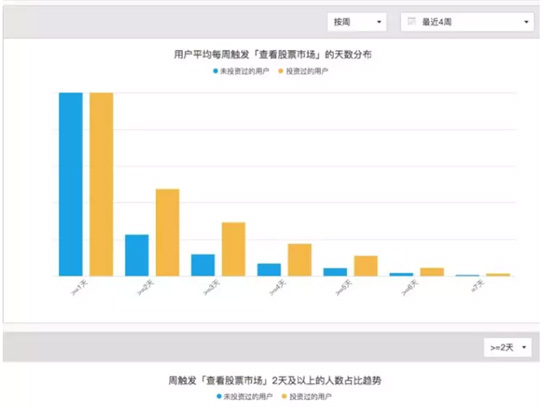
Task: Click the calendar icon in the date range selector
Action: 411,22
